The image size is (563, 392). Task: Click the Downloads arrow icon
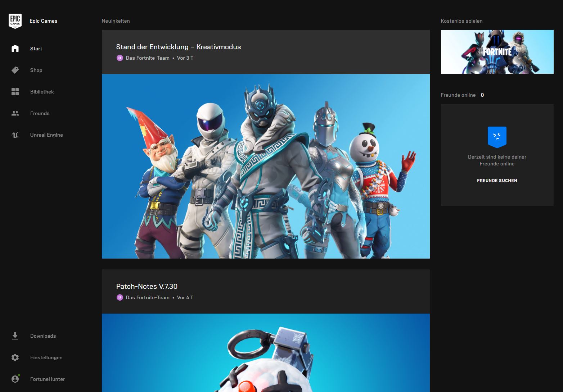point(15,336)
